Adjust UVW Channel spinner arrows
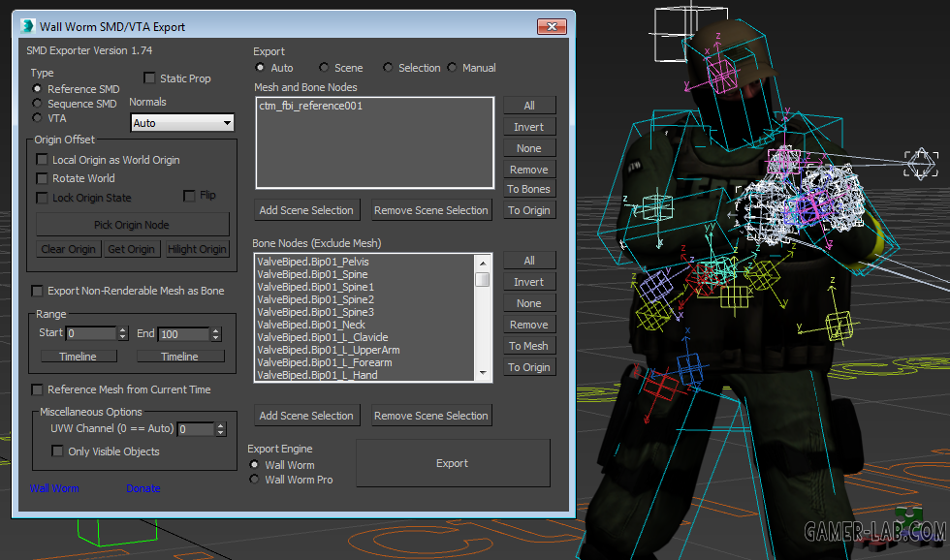The height and width of the screenshot is (560, 950). pyautogui.click(x=221, y=429)
